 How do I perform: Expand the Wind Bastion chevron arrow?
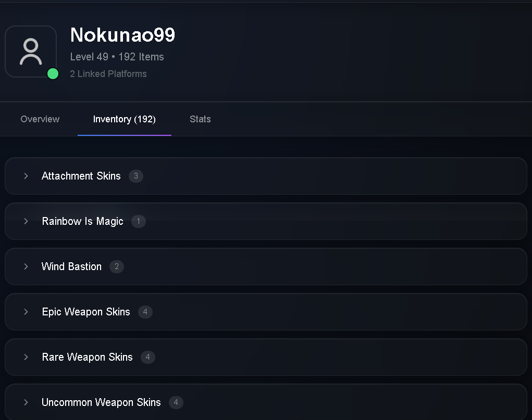click(26, 266)
